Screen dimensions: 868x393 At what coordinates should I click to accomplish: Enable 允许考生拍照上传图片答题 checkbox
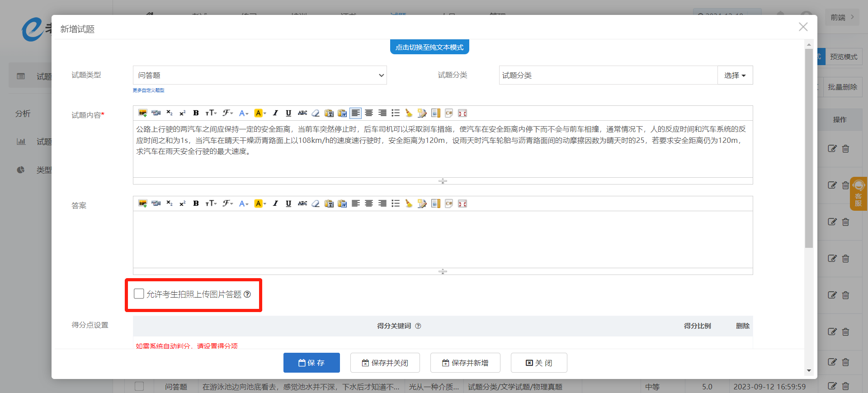[x=139, y=294]
